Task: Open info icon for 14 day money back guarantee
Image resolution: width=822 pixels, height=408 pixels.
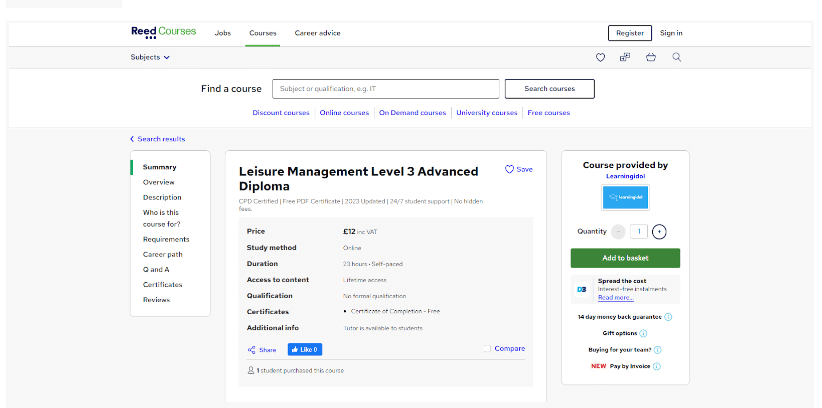Action: 668,317
